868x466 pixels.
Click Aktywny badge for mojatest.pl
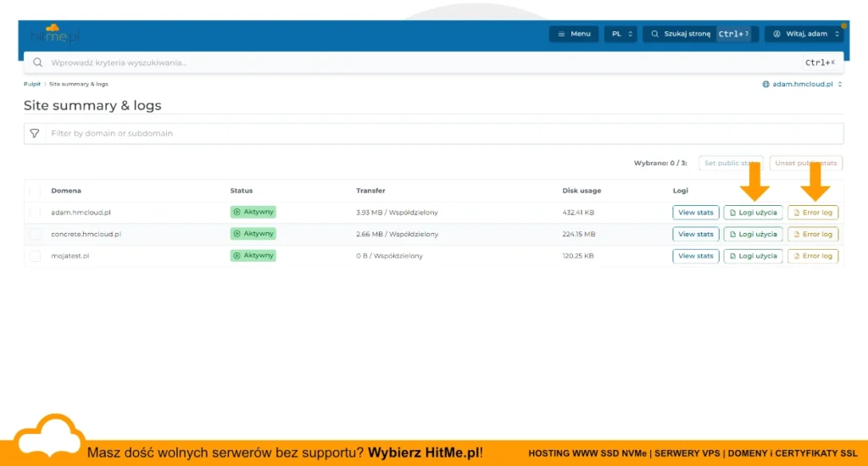(253, 256)
